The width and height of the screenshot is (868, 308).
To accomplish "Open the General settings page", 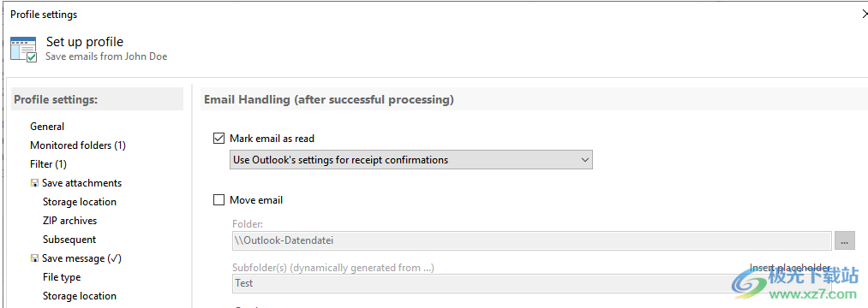I will (47, 127).
